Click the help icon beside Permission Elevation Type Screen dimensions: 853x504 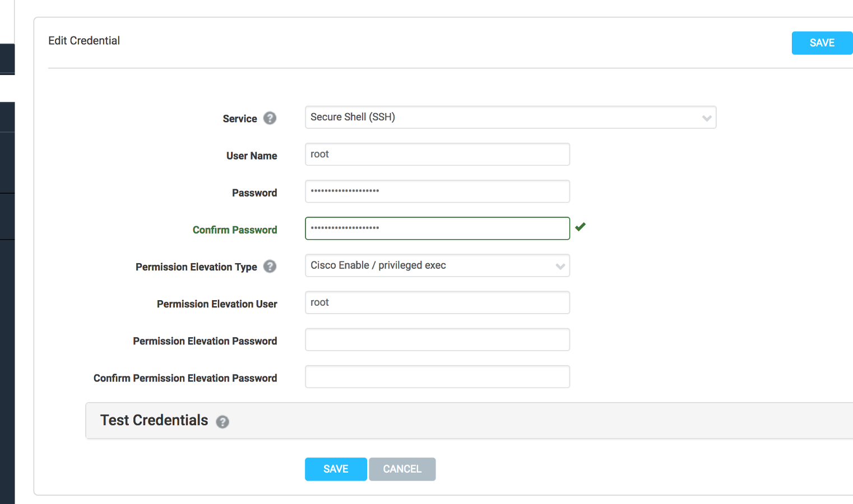pyautogui.click(x=270, y=267)
